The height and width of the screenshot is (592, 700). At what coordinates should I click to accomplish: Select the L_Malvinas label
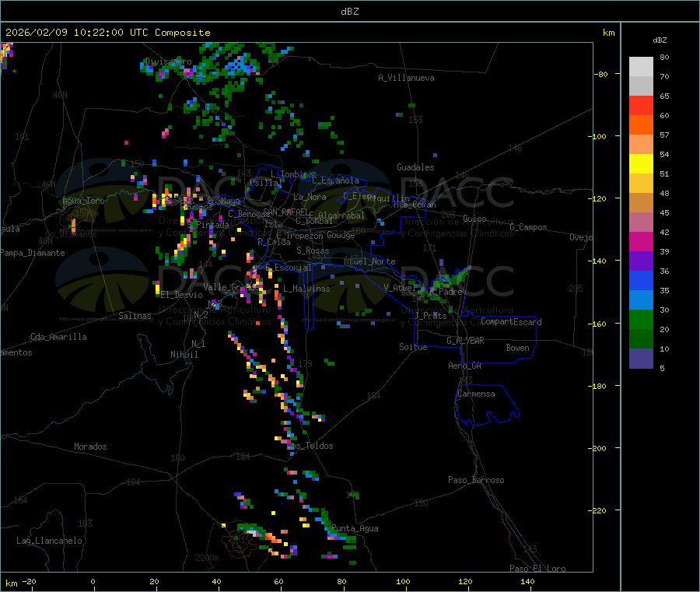(306, 289)
